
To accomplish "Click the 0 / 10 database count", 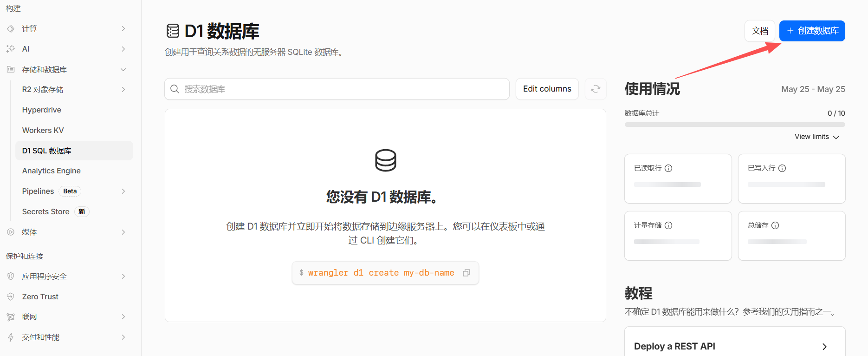I will 836,113.
